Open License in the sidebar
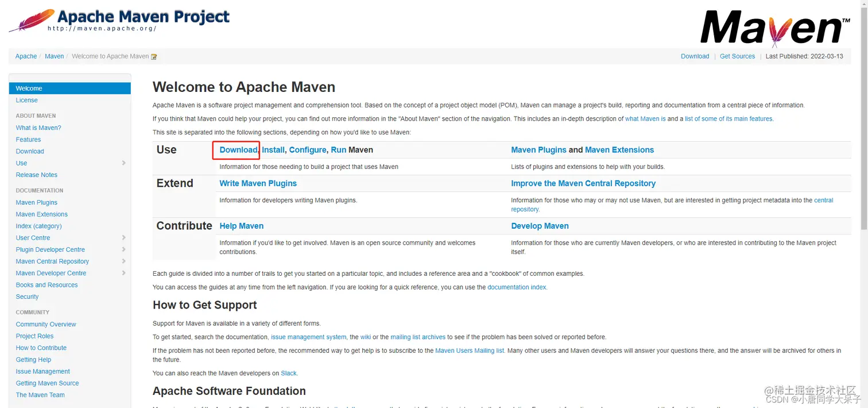This screenshot has height=408, width=868. coord(27,100)
